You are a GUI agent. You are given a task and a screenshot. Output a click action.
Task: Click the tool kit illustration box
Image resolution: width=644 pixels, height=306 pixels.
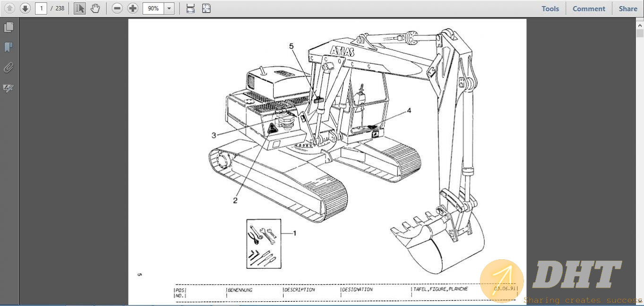(x=264, y=244)
